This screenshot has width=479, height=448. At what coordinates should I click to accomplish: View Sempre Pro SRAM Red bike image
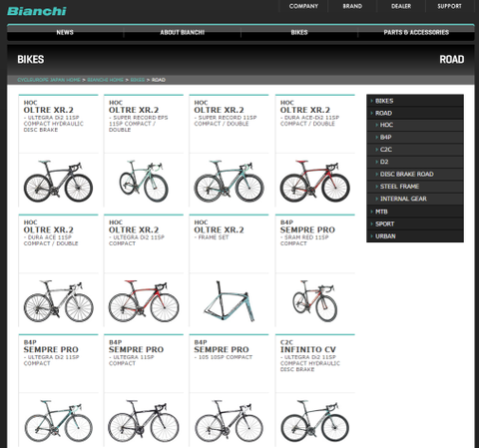click(x=314, y=301)
